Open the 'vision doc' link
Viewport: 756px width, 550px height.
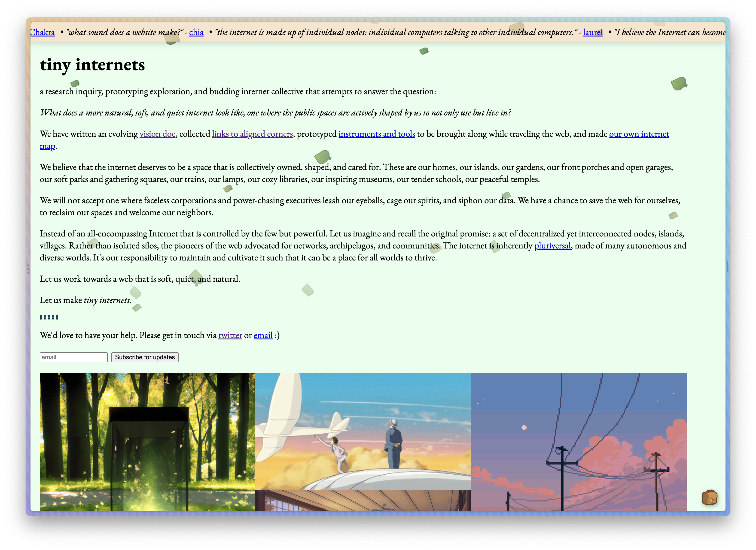click(x=157, y=134)
